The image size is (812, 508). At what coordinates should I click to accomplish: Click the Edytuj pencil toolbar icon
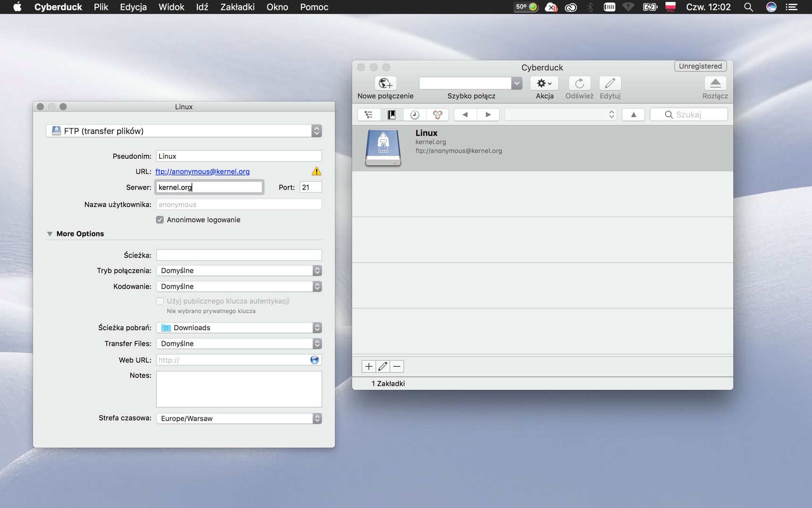[x=610, y=83]
